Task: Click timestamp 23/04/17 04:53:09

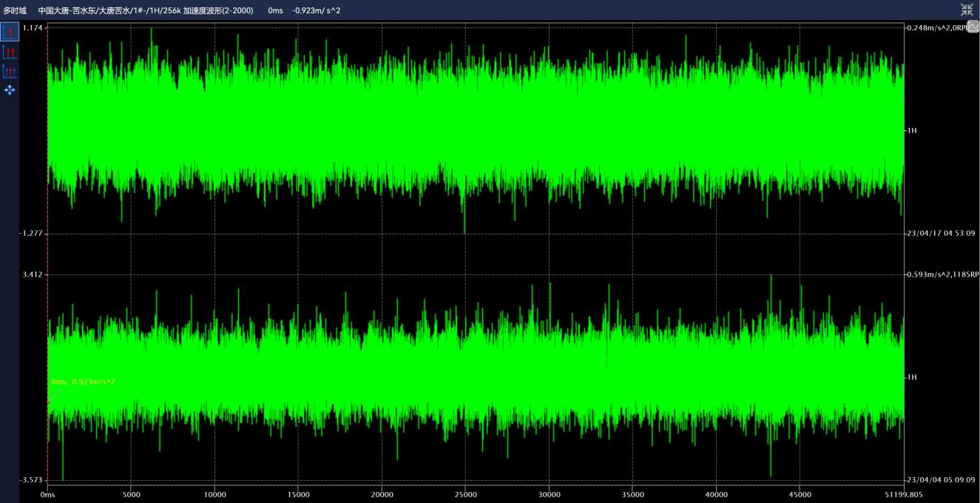Action: click(x=941, y=233)
